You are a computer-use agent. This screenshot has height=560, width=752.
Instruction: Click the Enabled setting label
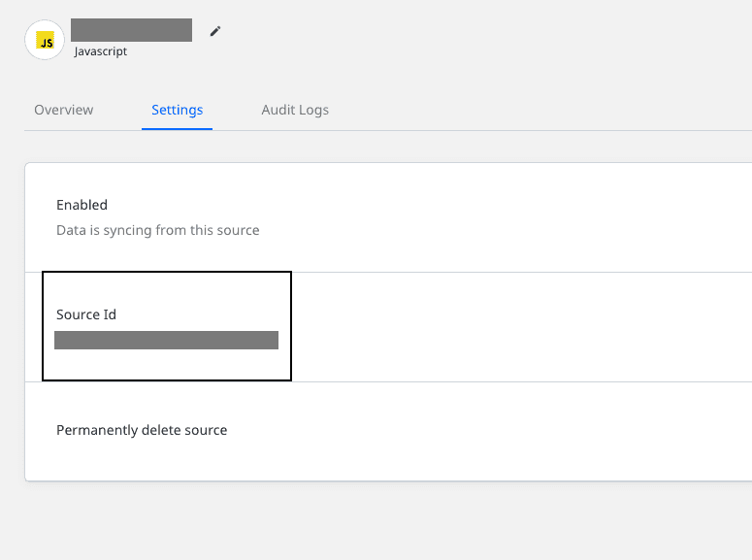(x=82, y=205)
